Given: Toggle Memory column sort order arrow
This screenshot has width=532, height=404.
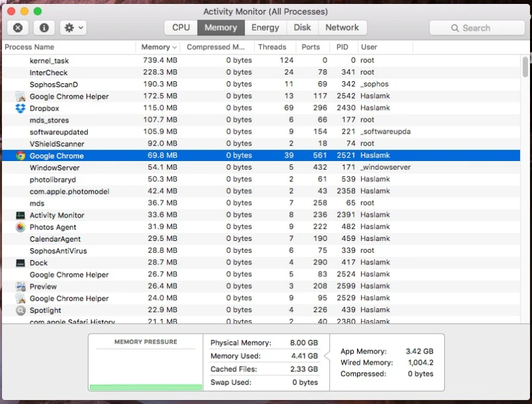Looking at the screenshot, I should click(x=174, y=47).
